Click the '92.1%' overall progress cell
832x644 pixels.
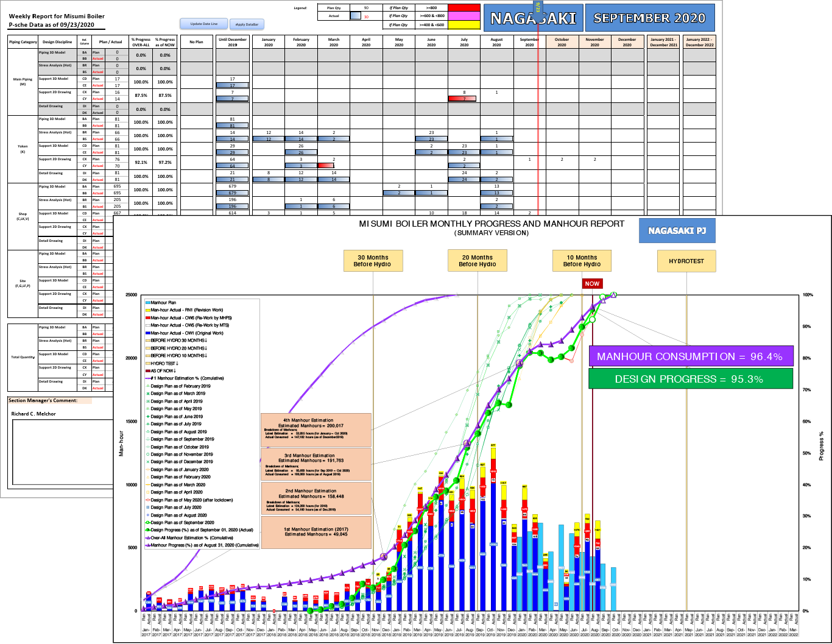141,163
